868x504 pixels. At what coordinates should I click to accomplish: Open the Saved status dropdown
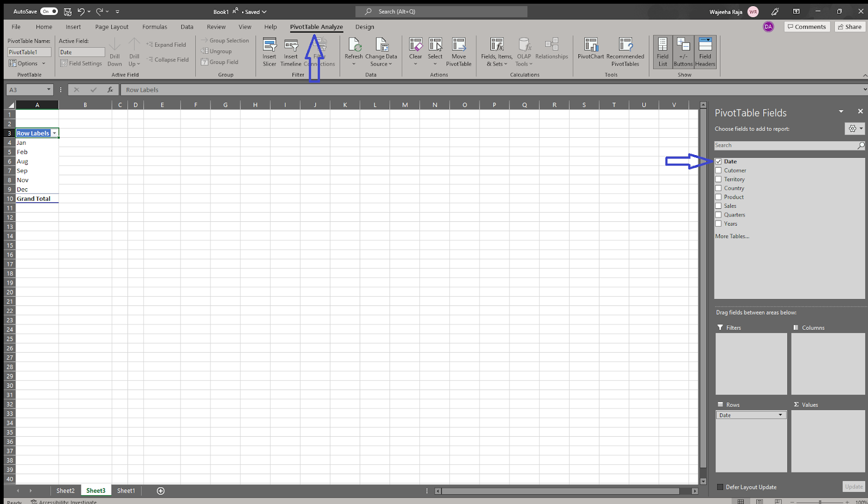tap(256, 12)
